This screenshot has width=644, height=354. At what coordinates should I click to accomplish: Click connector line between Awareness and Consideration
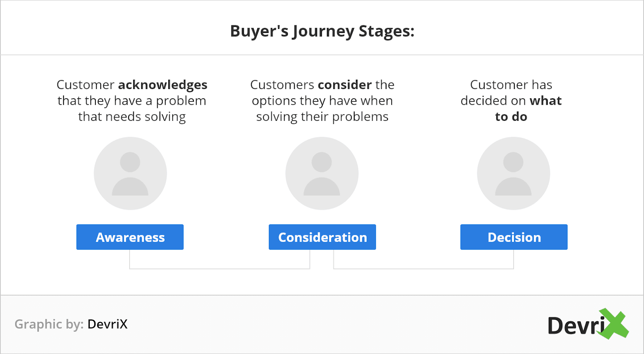click(220, 269)
